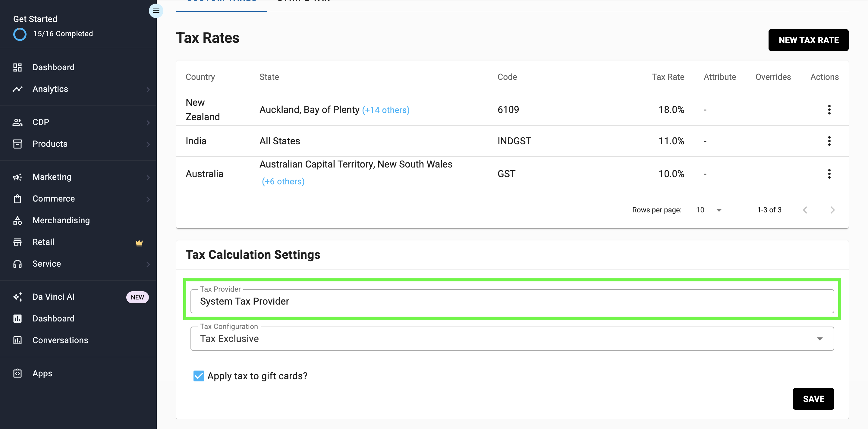Screen dimensions: 868x429
Task: Open the Da Vinci AI menu item
Action: [x=78, y=297]
